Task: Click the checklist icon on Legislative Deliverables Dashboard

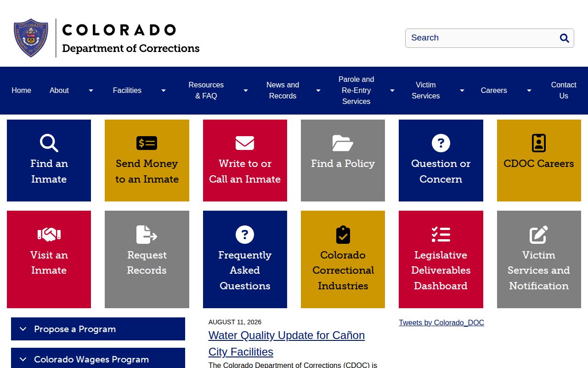Action: (x=441, y=235)
